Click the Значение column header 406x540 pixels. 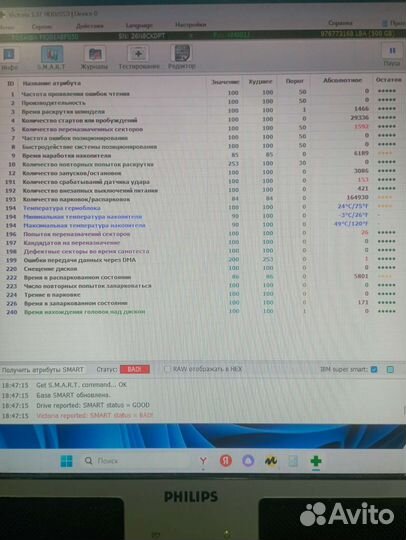tap(225, 82)
